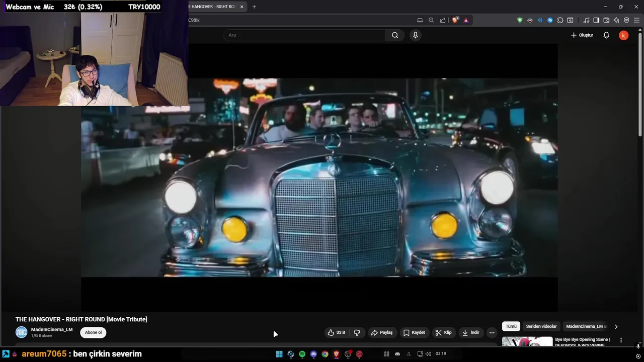
Task: Open options menu for Bye Bye Bye video
Action: [x=621, y=340]
